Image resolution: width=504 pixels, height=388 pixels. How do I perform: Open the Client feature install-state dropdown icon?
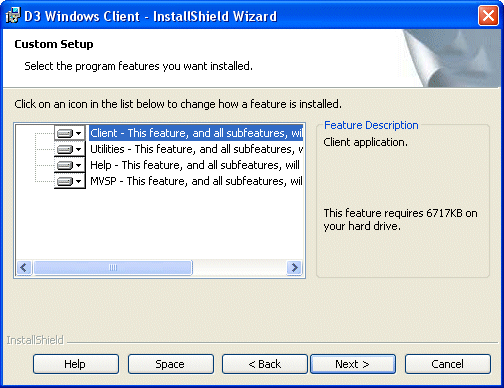pyautogui.click(x=70, y=133)
